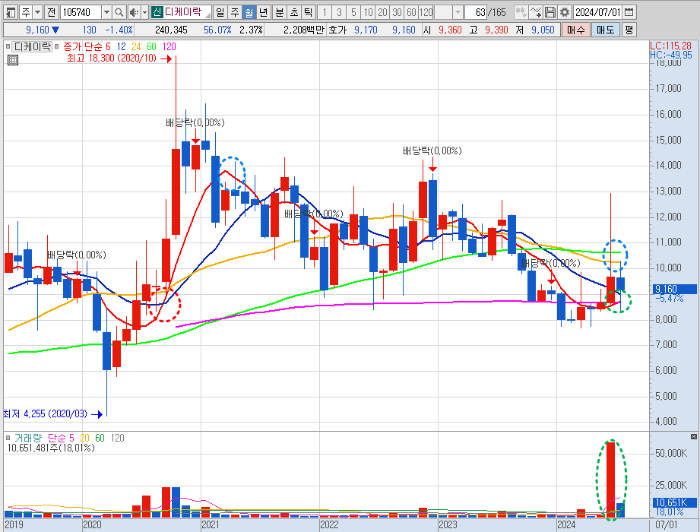The width and height of the screenshot is (700, 532).
Task: Click the 호가 quote label
Action: pyautogui.click(x=337, y=30)
